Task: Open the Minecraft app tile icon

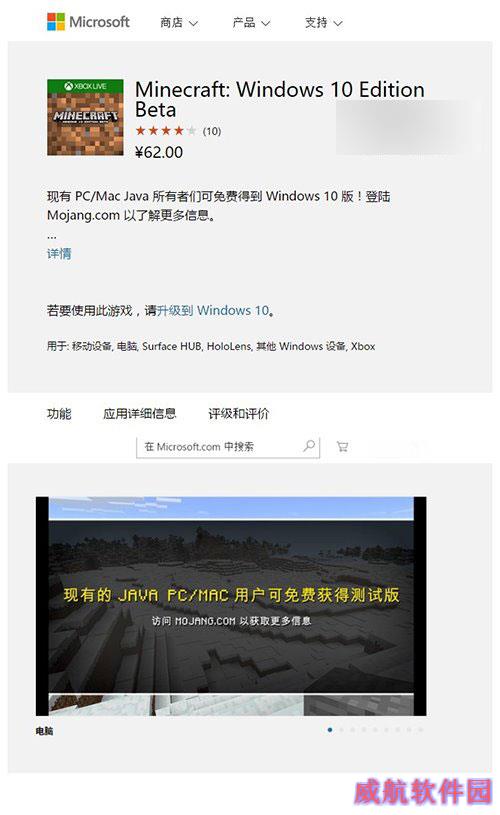Action: [85, 117]
